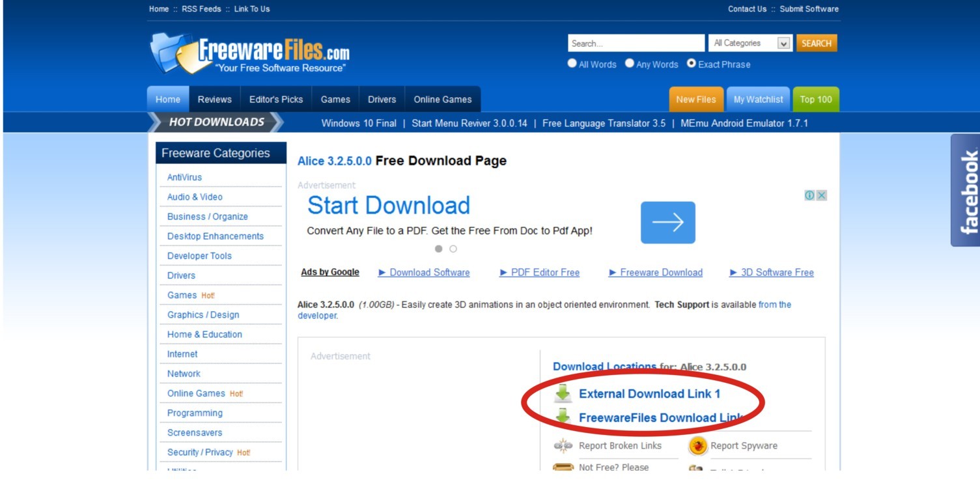The height and width of the screenshot is (500, 980).
Task: Select first ad carousel dot
Action: pos(439,249)
